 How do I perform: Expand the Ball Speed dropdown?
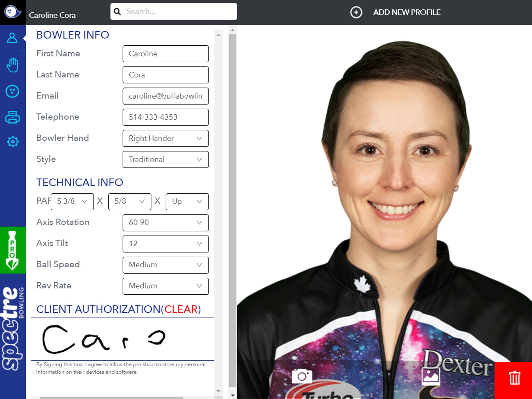click(166, 265)
